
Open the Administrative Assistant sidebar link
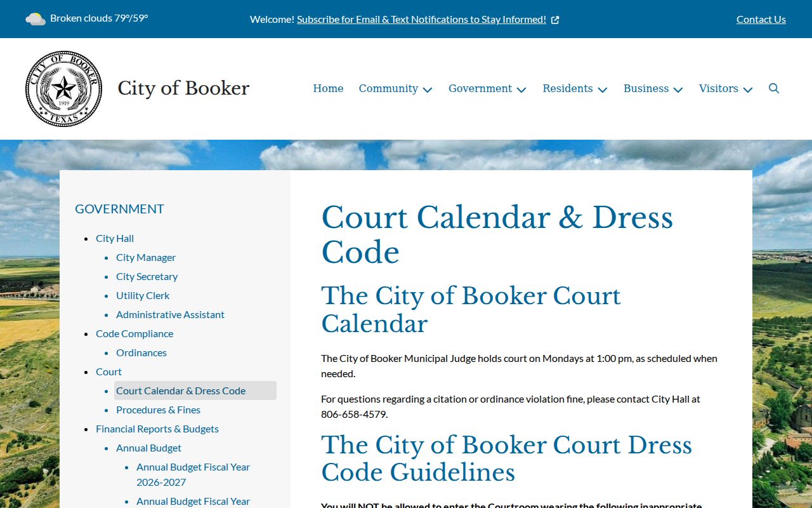pos(170,314)
